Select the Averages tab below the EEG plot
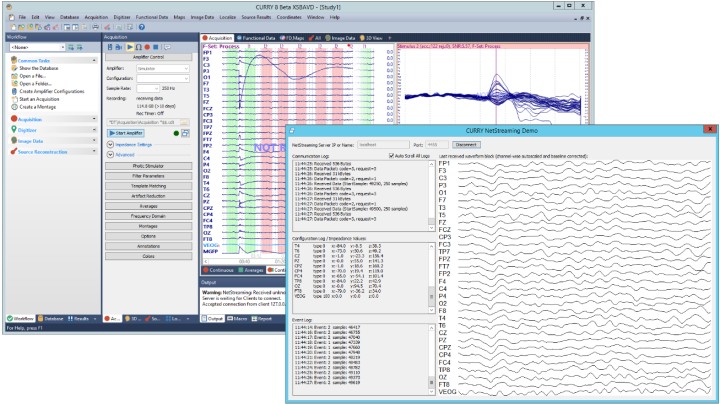The image size is (720, 404). tap(251, 270)
